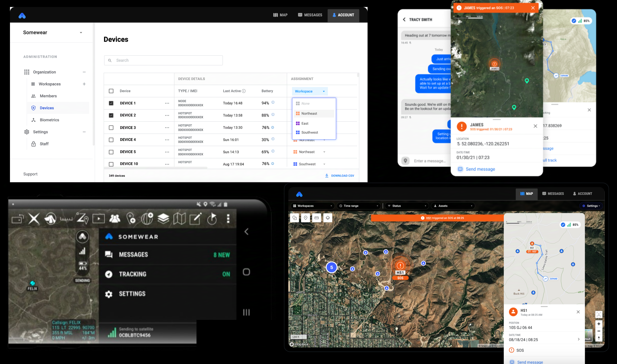Open the ellipsis menu for DEVICE 5
The height and width of the screenshot is (364, 617).
[x=167, y=152]
